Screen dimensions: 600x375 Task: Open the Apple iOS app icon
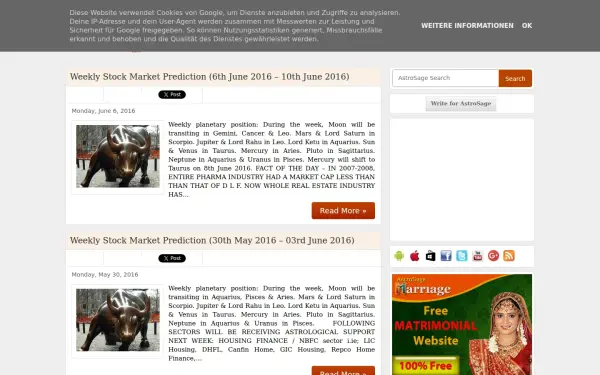(415, 256)
